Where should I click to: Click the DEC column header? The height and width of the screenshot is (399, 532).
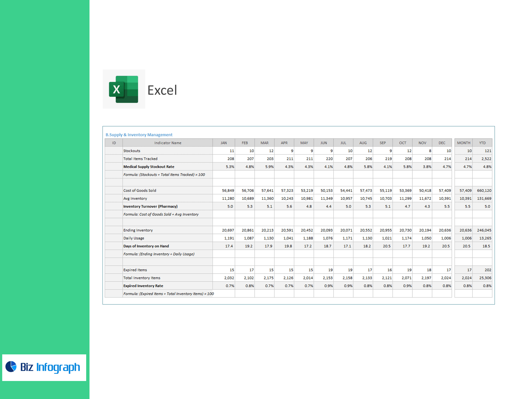[442, 143]
